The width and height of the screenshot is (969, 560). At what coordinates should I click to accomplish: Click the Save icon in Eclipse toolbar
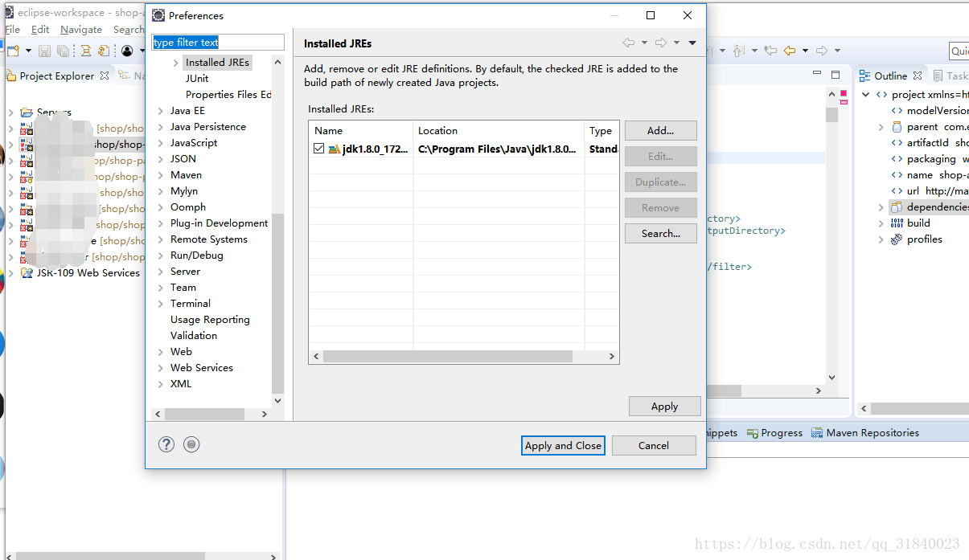click(45, 51)
